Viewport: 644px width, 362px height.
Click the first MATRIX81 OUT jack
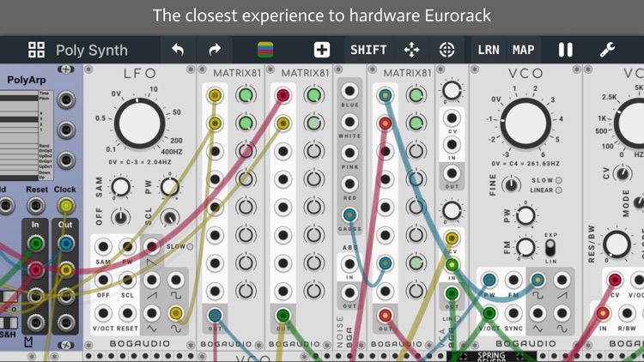click(x=215, y=315)
